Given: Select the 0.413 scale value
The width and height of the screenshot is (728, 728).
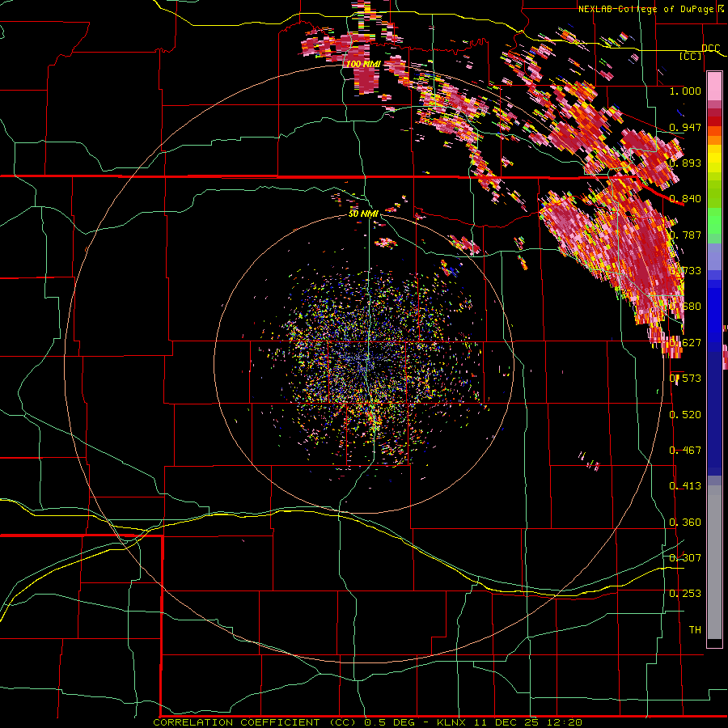Looking at the screenshot, I should tap(685, 485).
